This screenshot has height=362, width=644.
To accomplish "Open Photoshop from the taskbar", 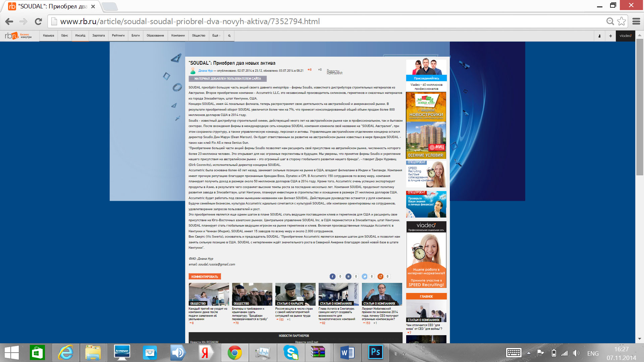I will [x=376, y=353].
